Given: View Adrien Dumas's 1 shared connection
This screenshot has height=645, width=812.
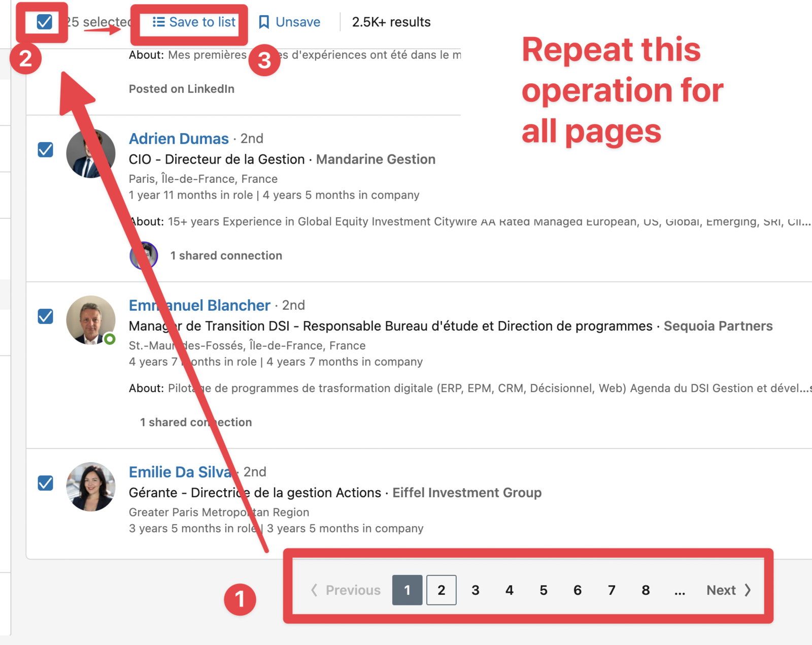Looking at the screenshot, I should (226, 255).
